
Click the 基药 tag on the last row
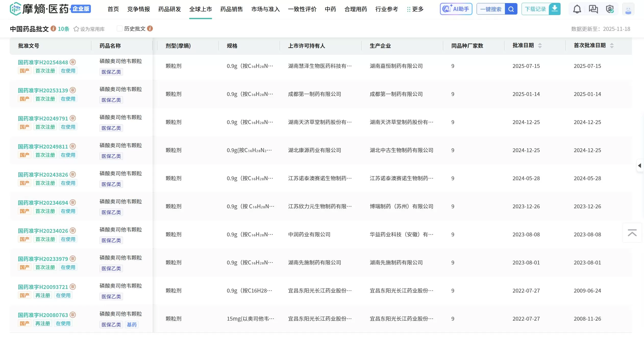(x=132, y=324)
